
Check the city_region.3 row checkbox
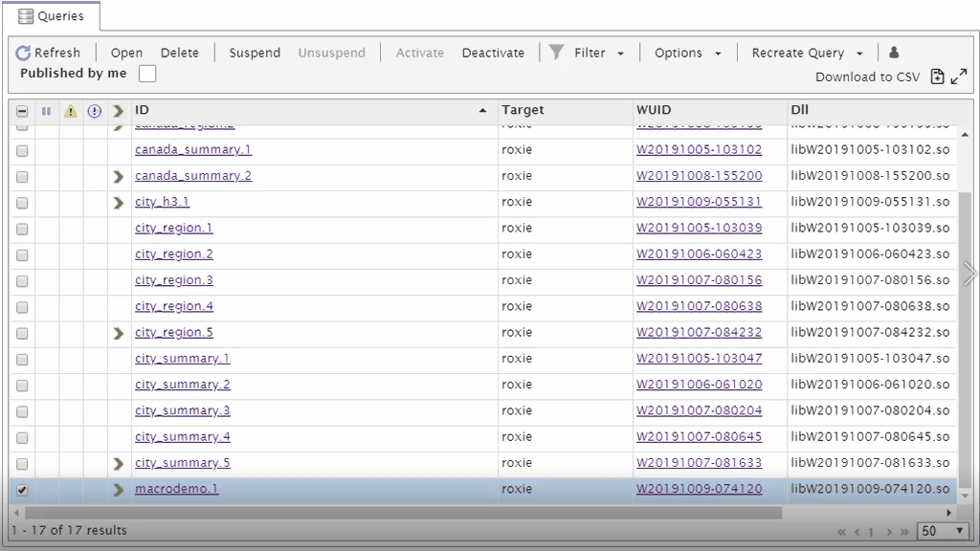click(22, 281)
